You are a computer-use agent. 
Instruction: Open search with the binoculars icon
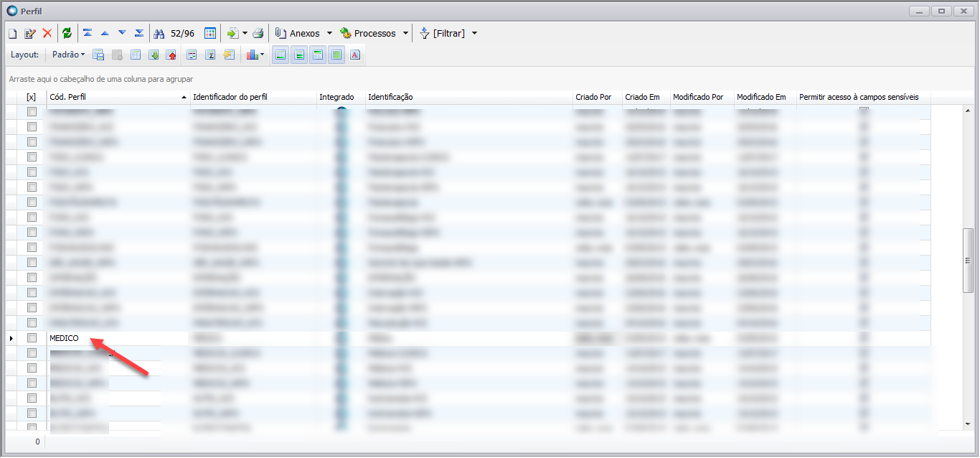(160, 33)
